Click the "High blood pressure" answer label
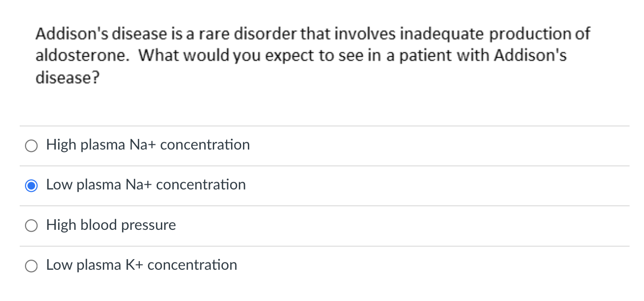Screen dimensions: 644x301 [x=111, y=225]
